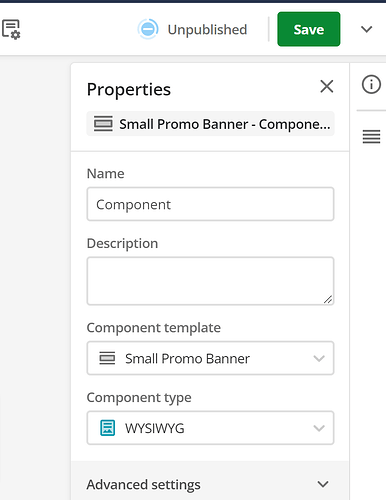Image resolution: width=386 pixels, height=500 pixels.
Task: Click the Name input field
Action: click(x=210, y=204)
